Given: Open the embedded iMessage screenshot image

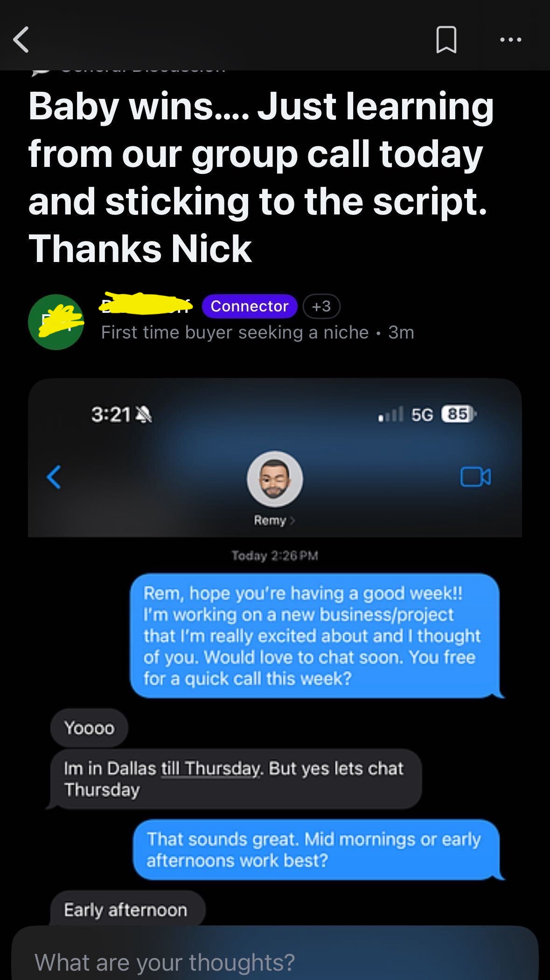Looking at the screenshot, I should point(275,653).
